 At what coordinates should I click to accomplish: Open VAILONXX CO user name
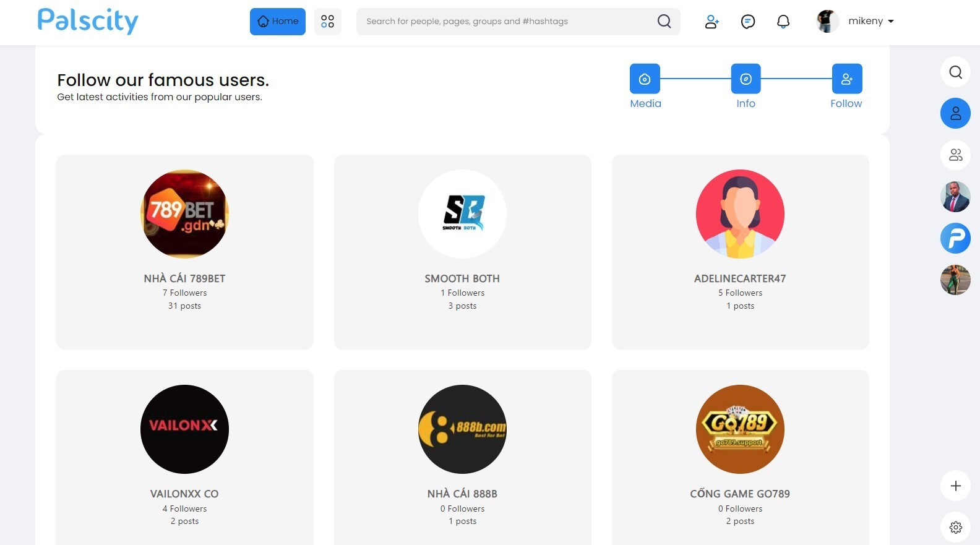tap(184, 494)
